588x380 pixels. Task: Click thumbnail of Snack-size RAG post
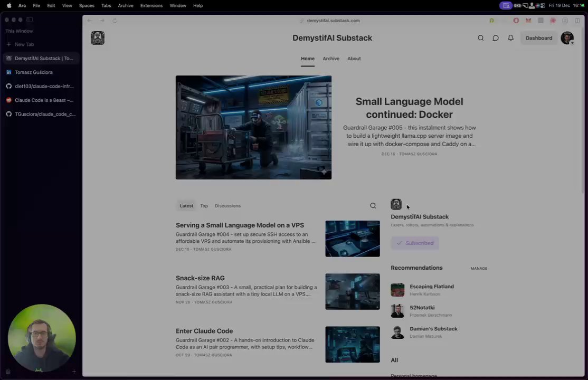353,291
